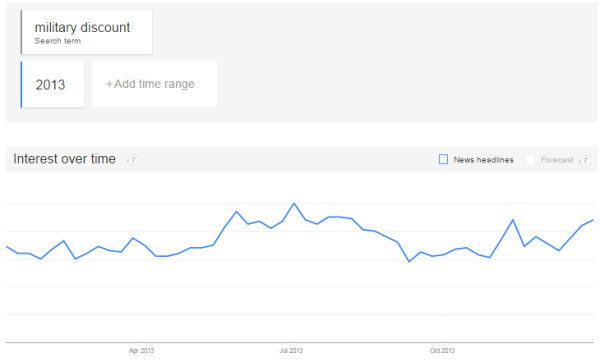Viewport: 600px width, 362px height.
Task: Click the help icon next to Forecast
Action: point(585,160)
